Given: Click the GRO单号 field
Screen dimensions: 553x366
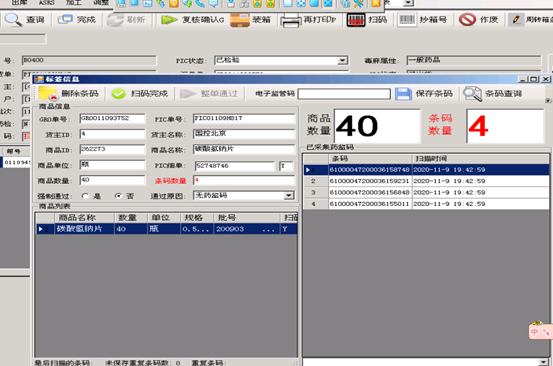Looking at the screenshot, I should (x=113, y=118).
